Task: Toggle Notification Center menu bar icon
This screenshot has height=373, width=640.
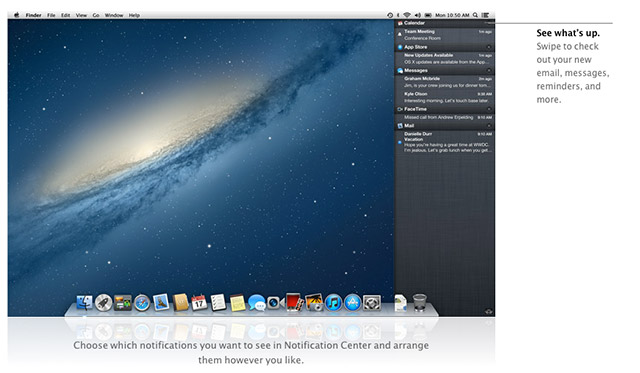Action: click(x=485, y=15)
